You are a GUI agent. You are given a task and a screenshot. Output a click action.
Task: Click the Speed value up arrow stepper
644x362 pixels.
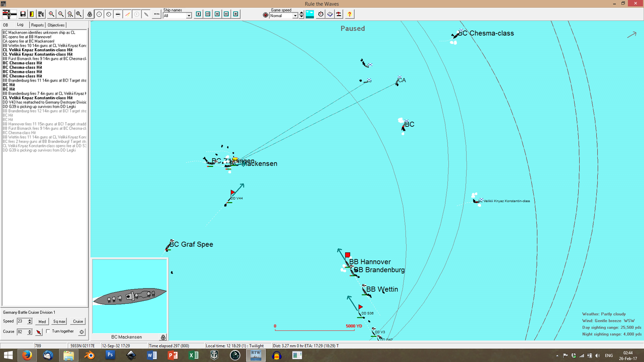[30, 320]
